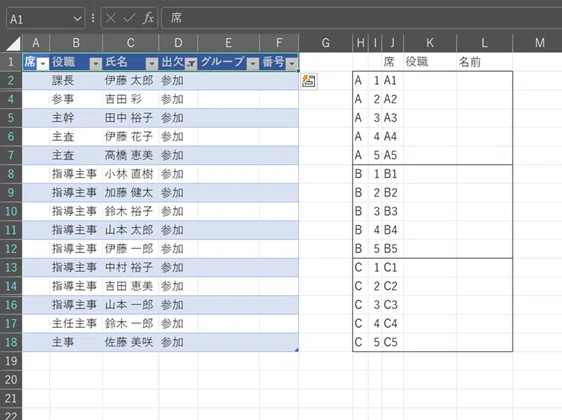Select row 8 header
The image size is (562, 420).
(x=11, y=174)
